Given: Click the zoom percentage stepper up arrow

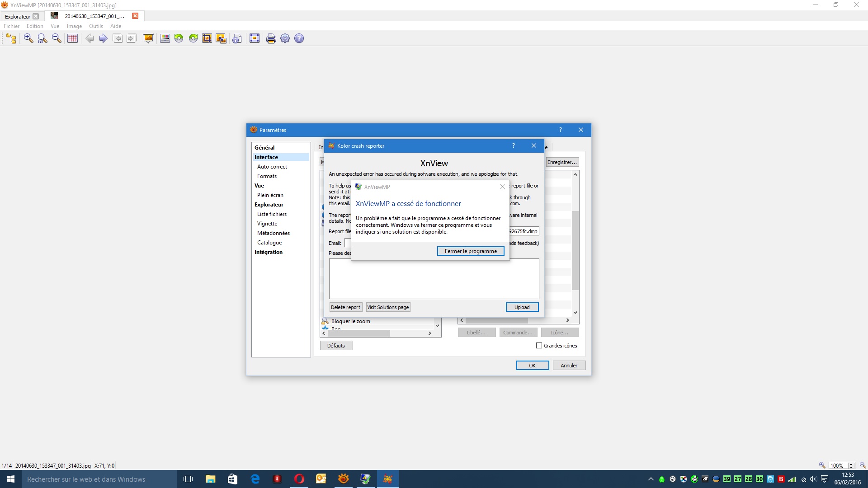Looking at the screenshot, I should 851,464.
